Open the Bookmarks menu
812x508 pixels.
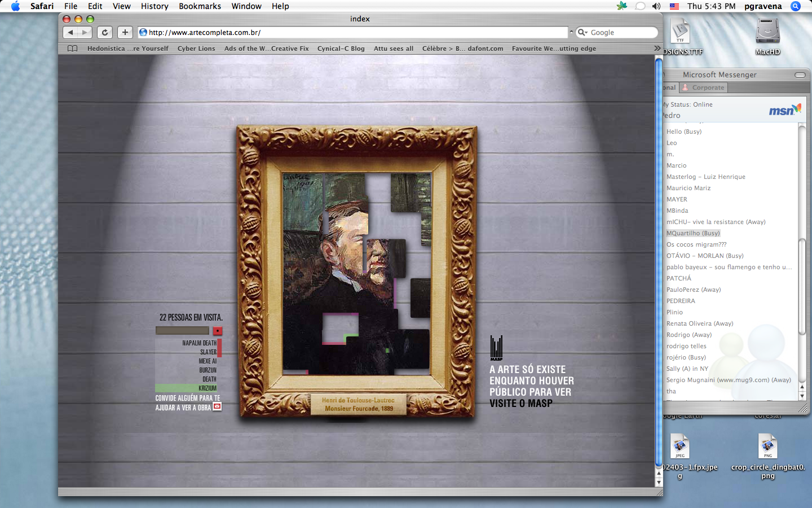pos(200,6)
